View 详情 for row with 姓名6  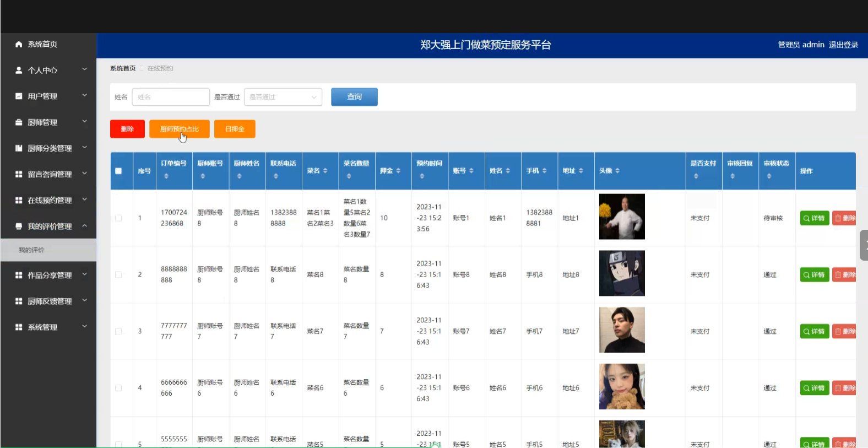(x=815, y=388)
